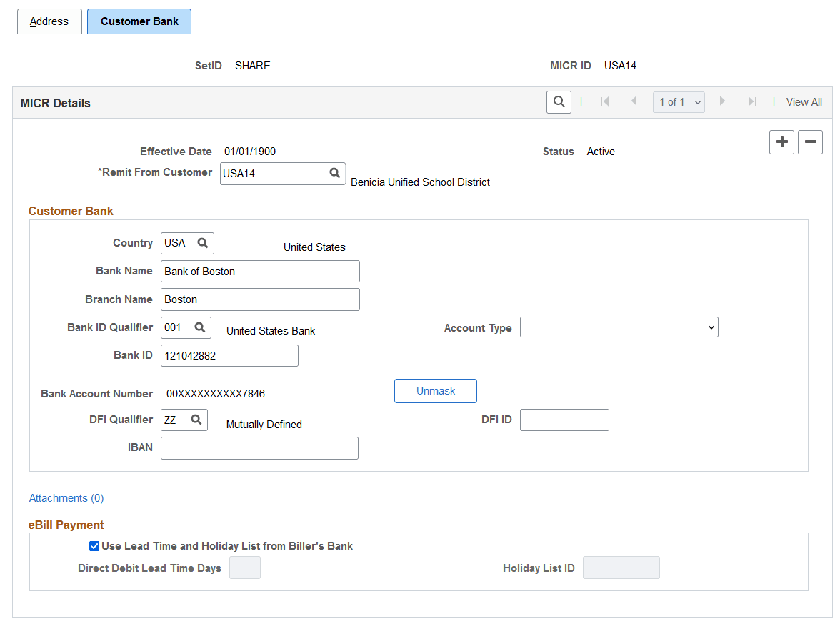The width and height of the screenshot is (840, 624).
Task: Open the Account Type dropdown
Action: pos(619,327)
